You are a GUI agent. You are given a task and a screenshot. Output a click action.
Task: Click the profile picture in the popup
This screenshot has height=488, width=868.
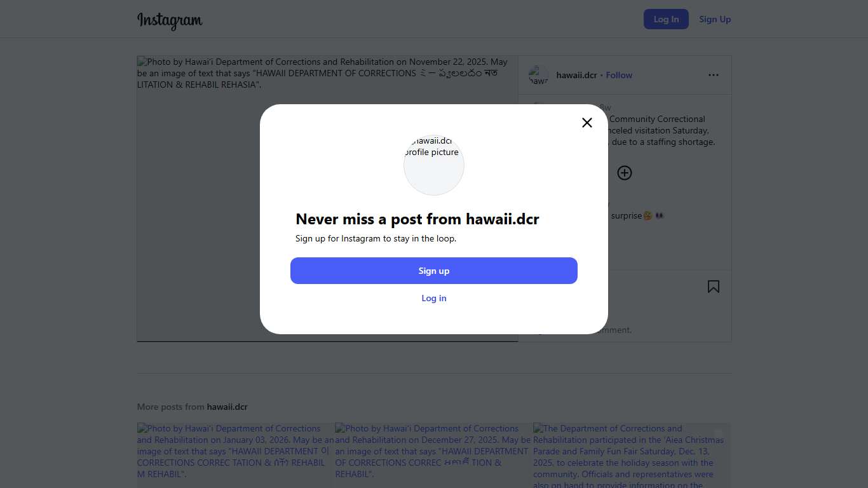[434, 165]
